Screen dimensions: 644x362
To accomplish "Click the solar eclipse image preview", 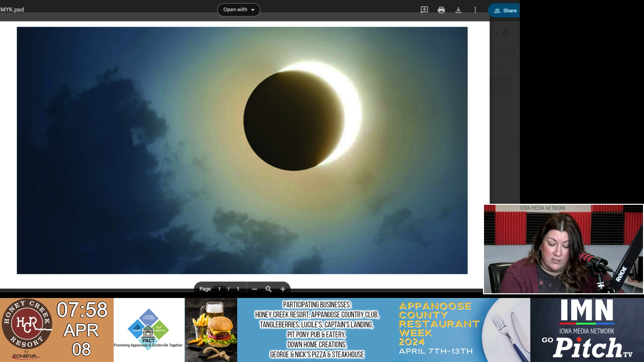I will click(x=242, y=150).
